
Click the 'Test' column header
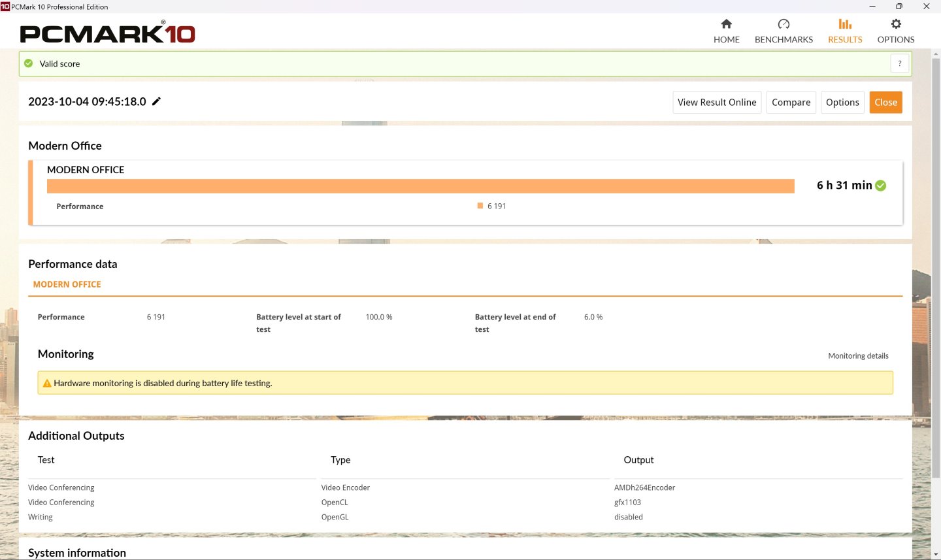pos(46,460)
